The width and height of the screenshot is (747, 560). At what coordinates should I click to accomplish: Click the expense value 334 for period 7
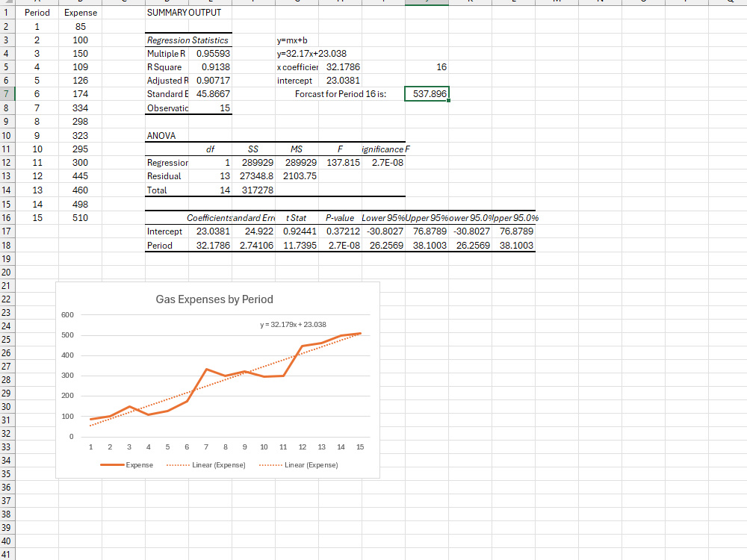tap(81, 108)
